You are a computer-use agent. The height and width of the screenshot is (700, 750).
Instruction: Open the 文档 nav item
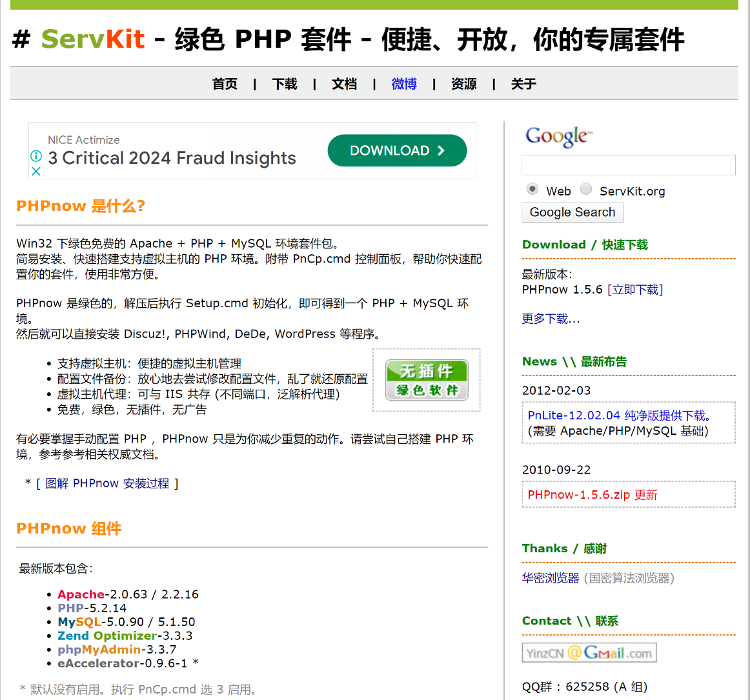click(x=345, y=84)
